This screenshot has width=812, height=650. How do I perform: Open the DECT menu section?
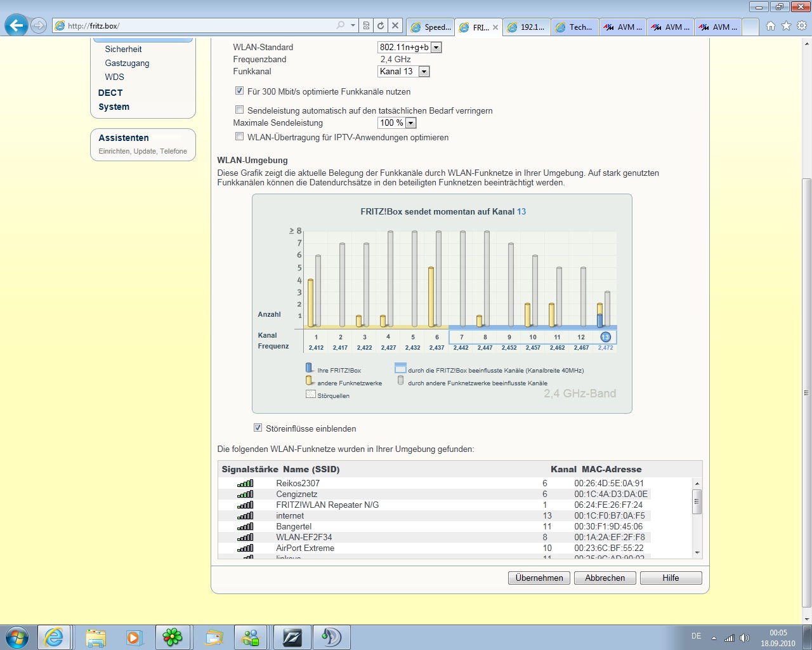(x=110, y=93)
